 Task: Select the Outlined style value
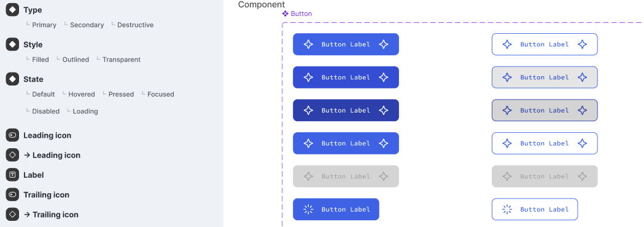(76, 60)
